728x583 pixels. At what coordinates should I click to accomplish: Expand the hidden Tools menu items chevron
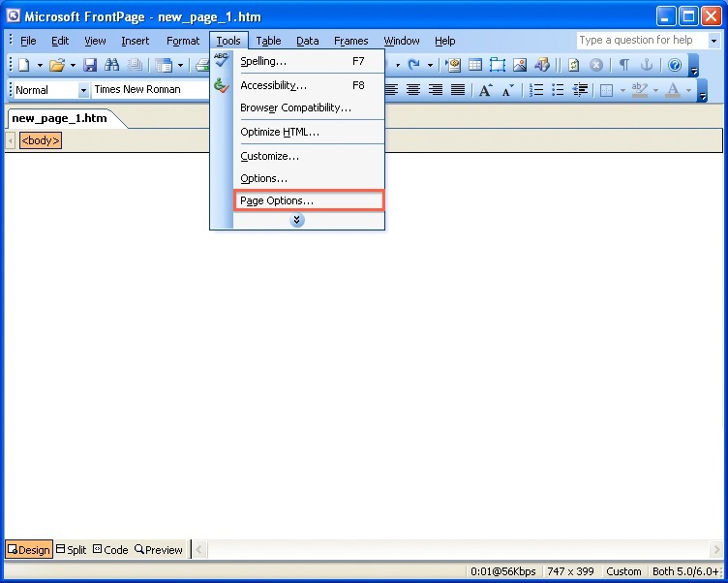tap(297, 221)
